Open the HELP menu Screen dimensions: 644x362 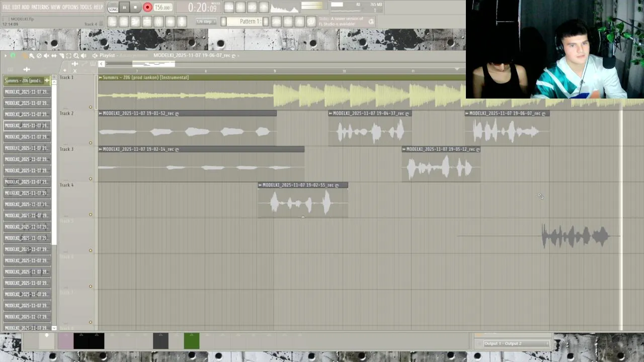point(98,7)
